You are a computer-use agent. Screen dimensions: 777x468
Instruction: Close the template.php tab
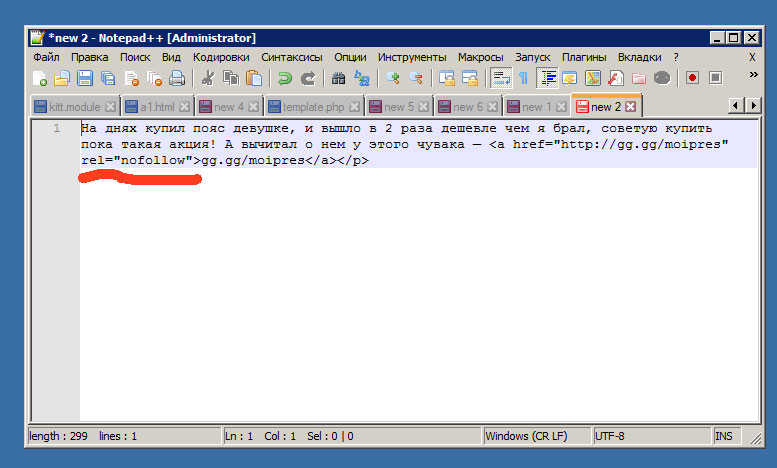coord(354,107)
